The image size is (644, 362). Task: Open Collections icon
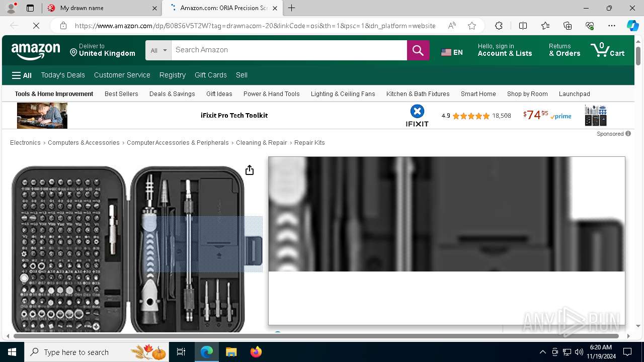[x=568, y=26]
